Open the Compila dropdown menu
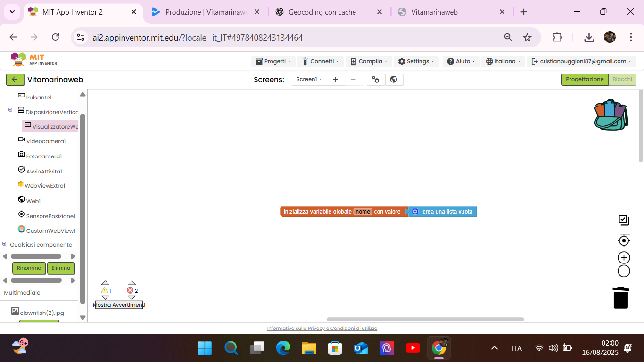 369,62
